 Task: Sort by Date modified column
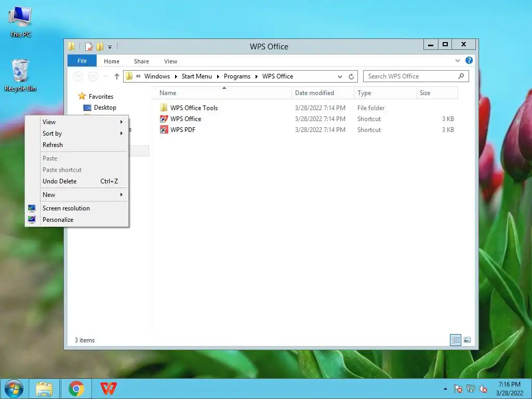pyautogui.click(x=323, y=93)
